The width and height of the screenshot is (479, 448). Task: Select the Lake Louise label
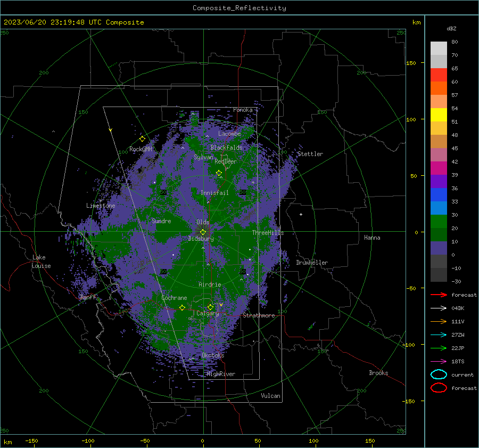point(41,262)
